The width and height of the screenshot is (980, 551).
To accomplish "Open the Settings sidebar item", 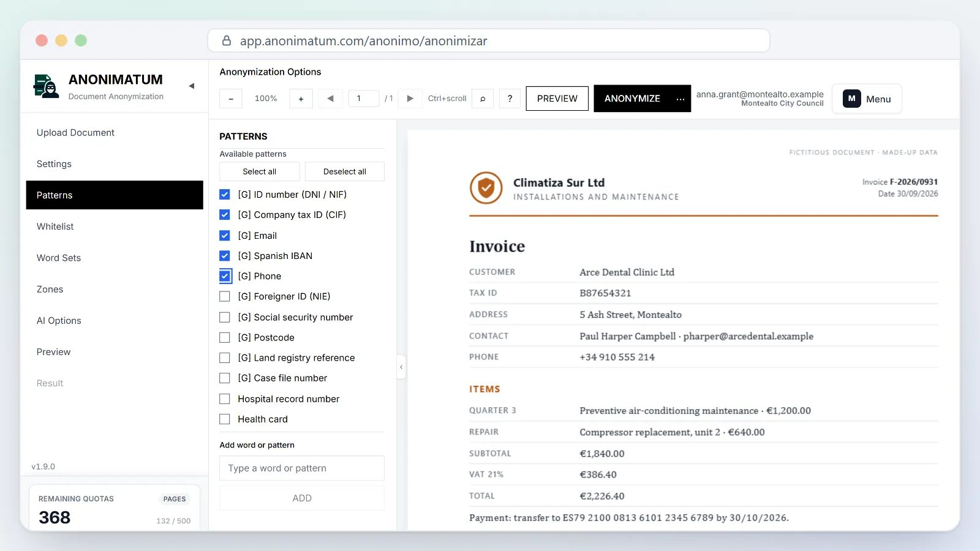I will [115, 164].
